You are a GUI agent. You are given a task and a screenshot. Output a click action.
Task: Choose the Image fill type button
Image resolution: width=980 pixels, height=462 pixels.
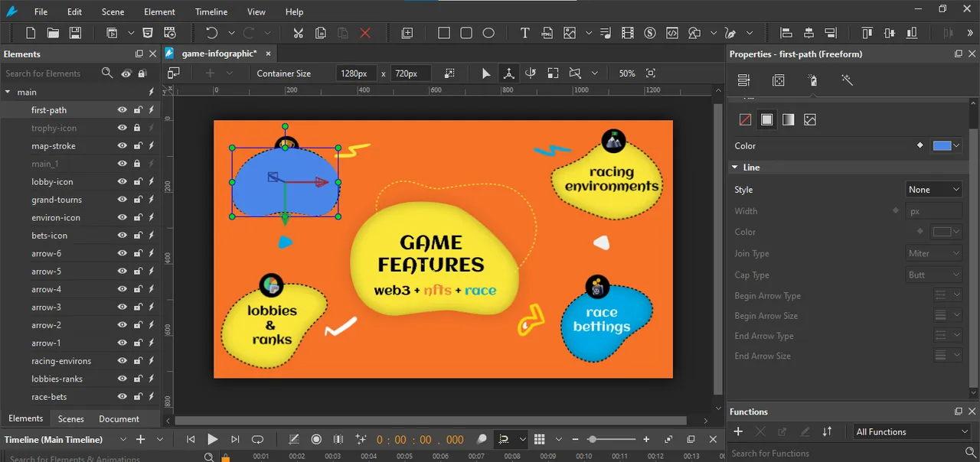pyautogui.click(x=810, y=119)
